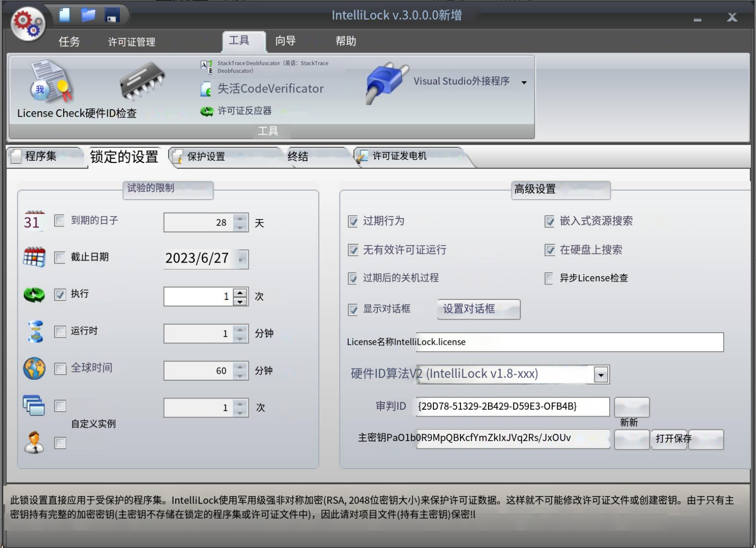756x548 pixels.
Task: Click the calendar 31 icon next to 到期的日子
Action: tap(34, 221)
